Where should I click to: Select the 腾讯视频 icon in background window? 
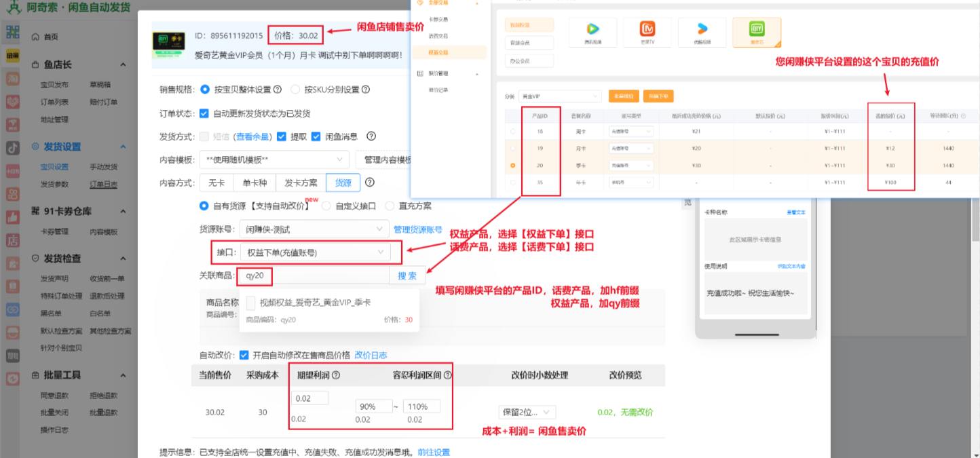click(592, 33)
